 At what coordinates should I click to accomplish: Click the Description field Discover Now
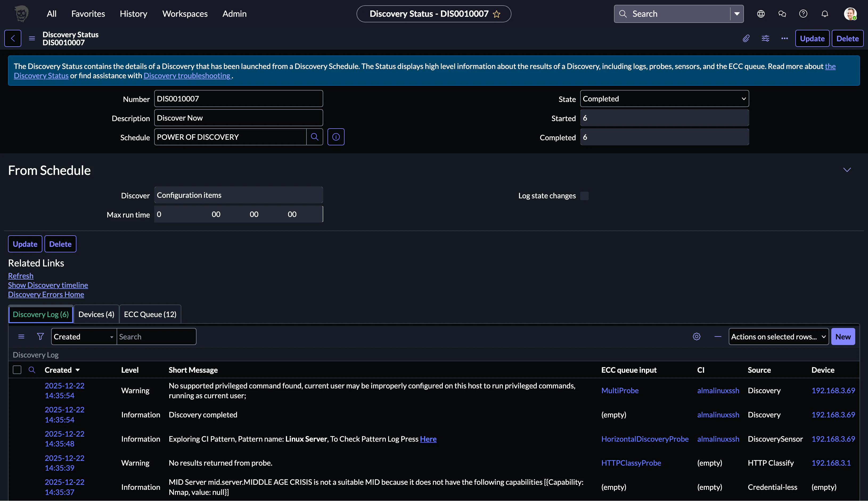[239, 118]
